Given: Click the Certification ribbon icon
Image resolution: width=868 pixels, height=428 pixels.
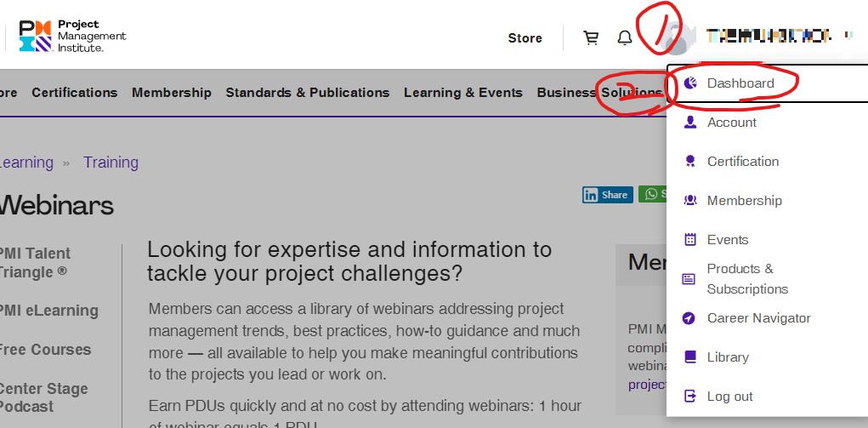Looking at the screenshot, I should (689, 162).
